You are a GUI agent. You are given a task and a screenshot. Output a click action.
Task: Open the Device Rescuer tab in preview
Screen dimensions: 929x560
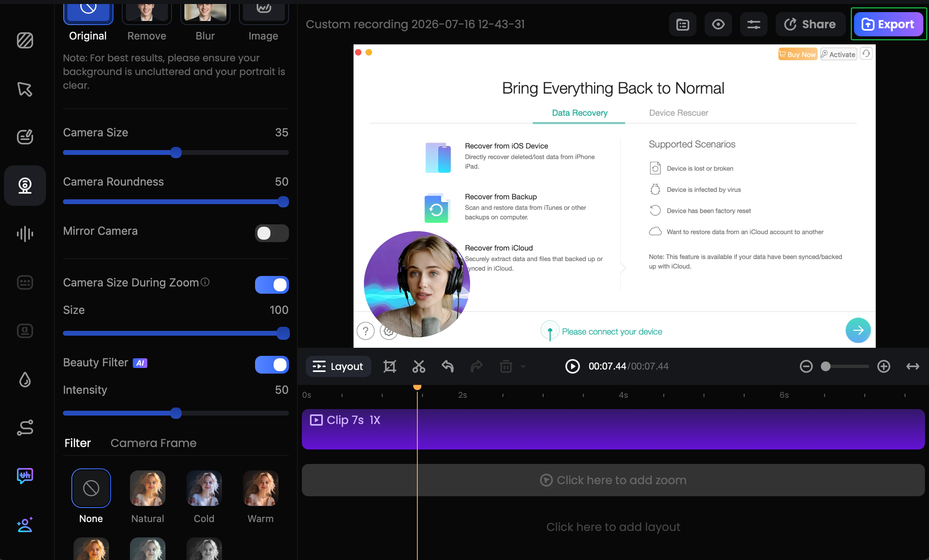coord(678,113)
